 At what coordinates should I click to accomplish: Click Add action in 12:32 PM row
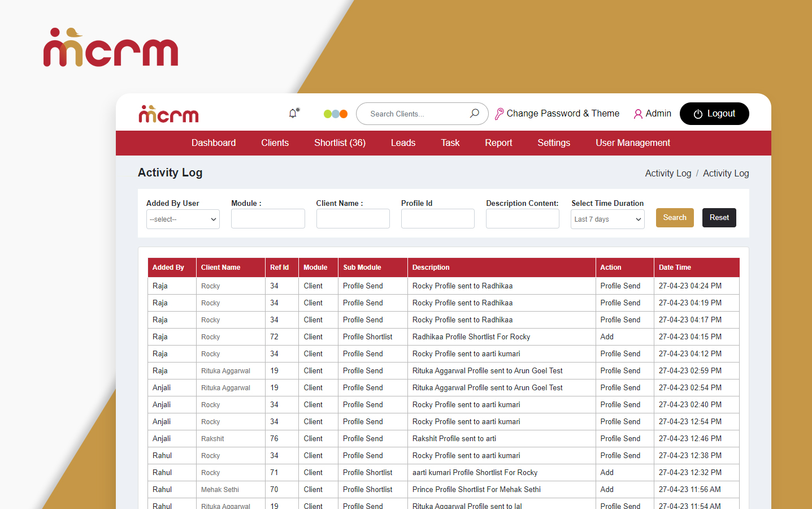coord(607,472)
